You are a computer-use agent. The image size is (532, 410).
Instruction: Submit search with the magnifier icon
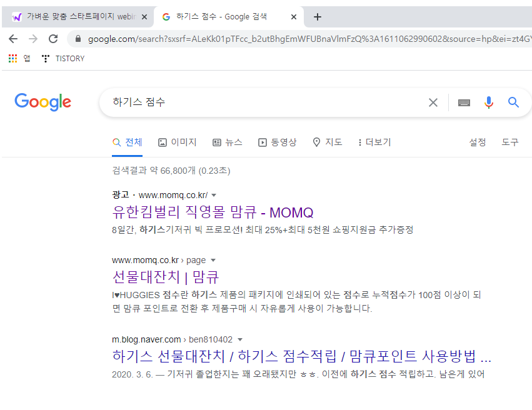(x=513, y=102)
